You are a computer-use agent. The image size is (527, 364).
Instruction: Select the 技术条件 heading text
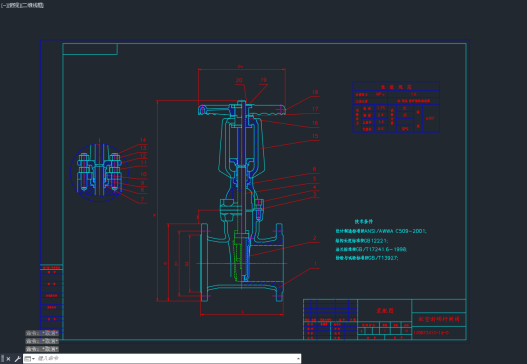364,221
